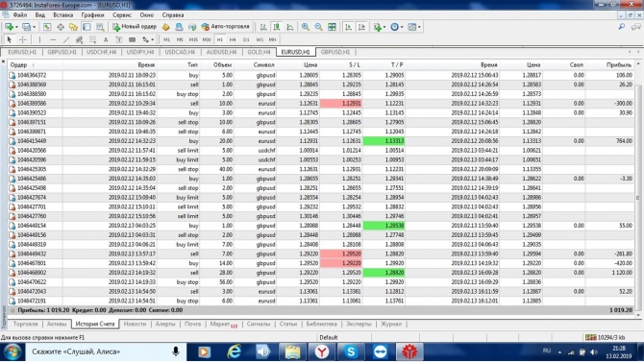Expand the arrows objects dropdown
The height and width of the screenshot is (362, 644).
click(153, 39)
